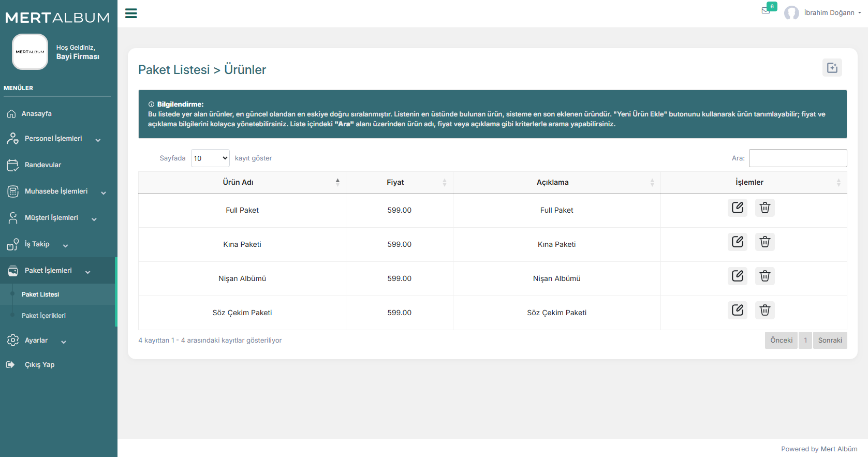Delete the Kına Paketi row
This screenshot has height=457, width=868.
pyautogui.click(x=764, y=242)
